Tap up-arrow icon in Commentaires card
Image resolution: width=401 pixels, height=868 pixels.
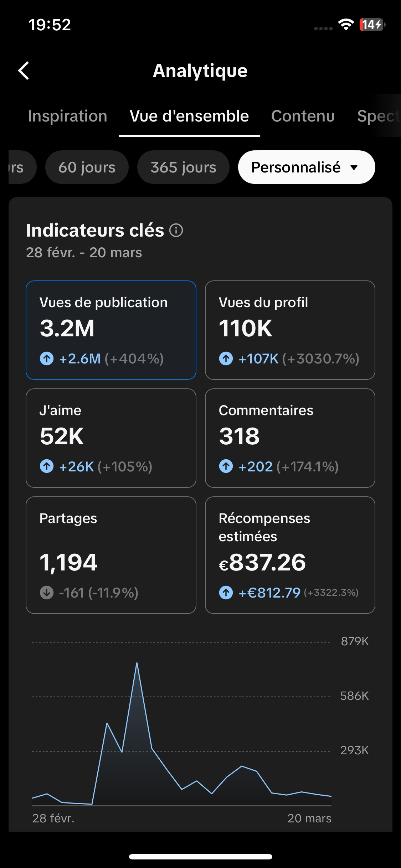[x=226, y=466]
